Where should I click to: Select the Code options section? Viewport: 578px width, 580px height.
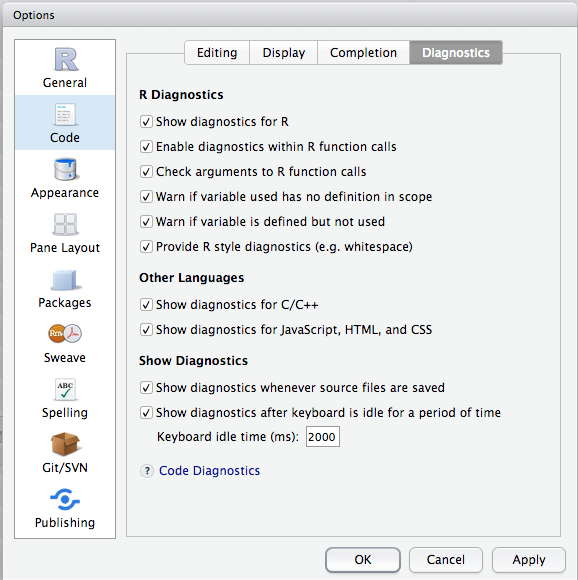65,122
